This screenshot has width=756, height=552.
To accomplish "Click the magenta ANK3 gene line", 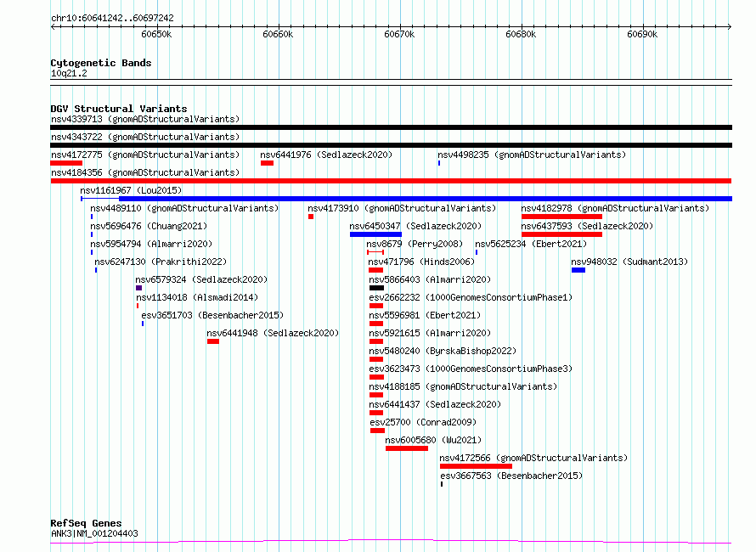I will (391, 542).
